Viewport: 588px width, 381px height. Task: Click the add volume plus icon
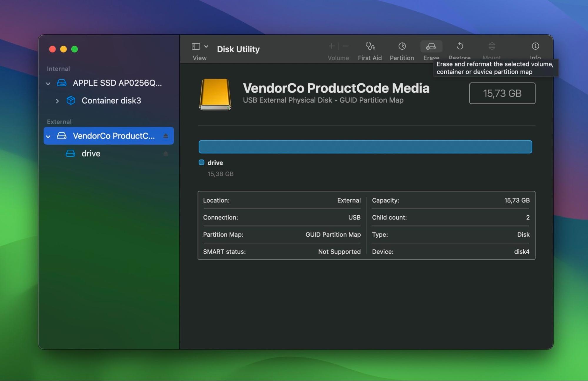332,46
